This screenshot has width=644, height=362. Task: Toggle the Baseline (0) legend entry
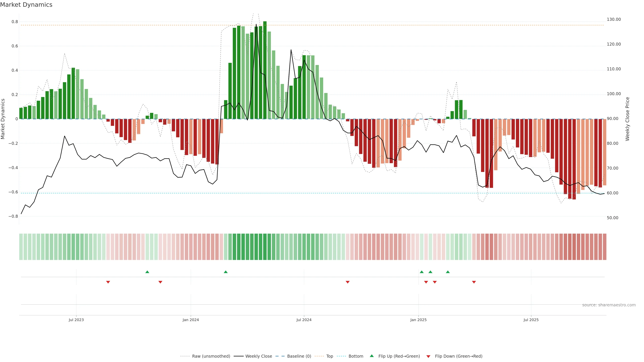coord(299,356)
